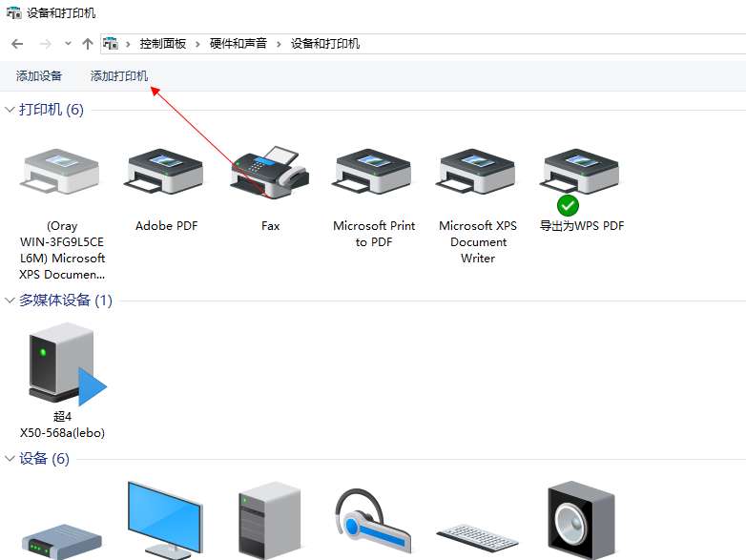The width and height of the screenshot is (746, 560).
Task: Navigate to 硬件和声音 in address bar
Action: coord(239,44)
